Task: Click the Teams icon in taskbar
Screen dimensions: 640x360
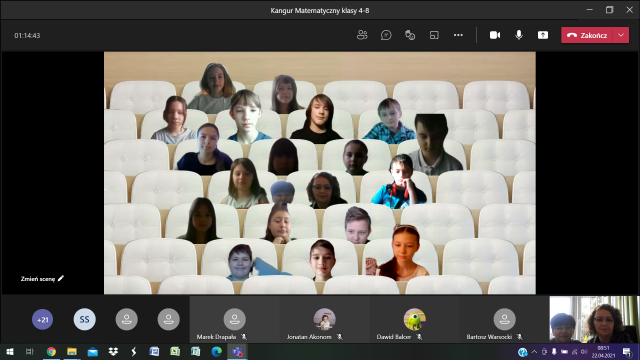Action: click(237, 351)
